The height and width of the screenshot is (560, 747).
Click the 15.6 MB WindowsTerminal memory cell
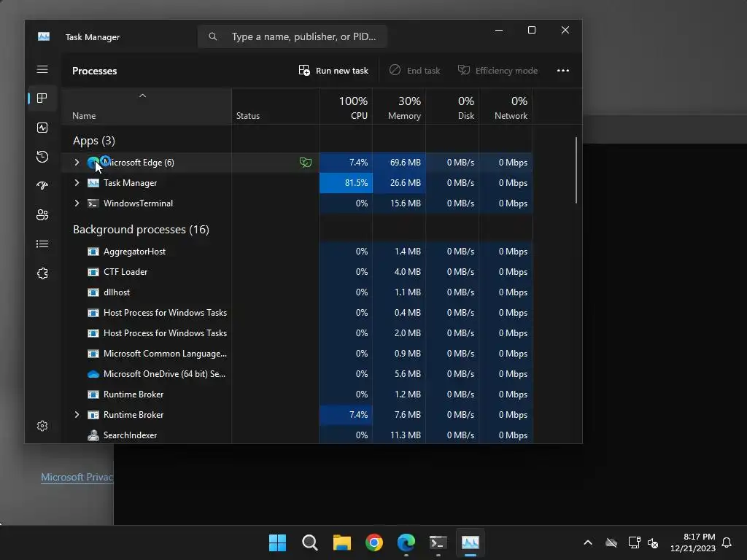click(399, 203)
